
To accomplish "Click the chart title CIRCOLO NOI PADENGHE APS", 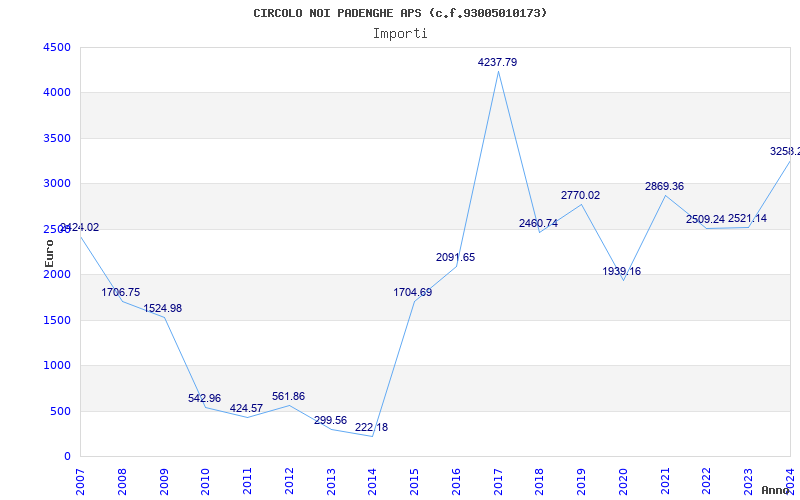I will [x=400, y=13].
